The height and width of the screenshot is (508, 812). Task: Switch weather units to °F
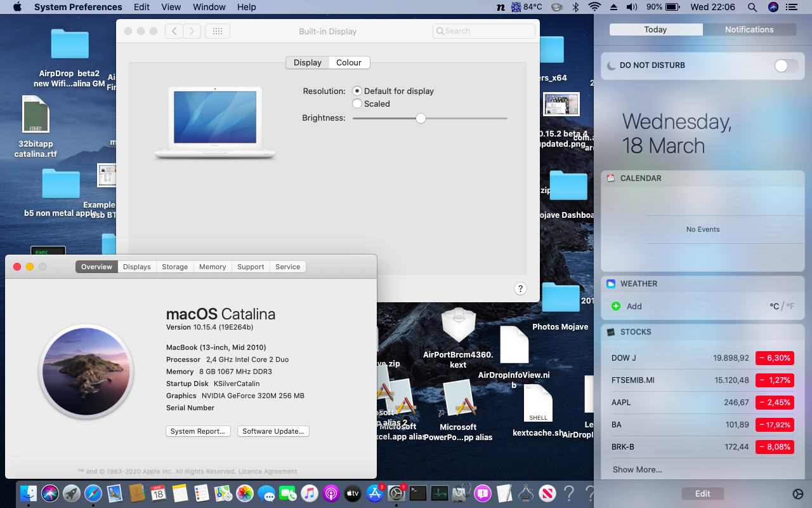coord(790,306)
